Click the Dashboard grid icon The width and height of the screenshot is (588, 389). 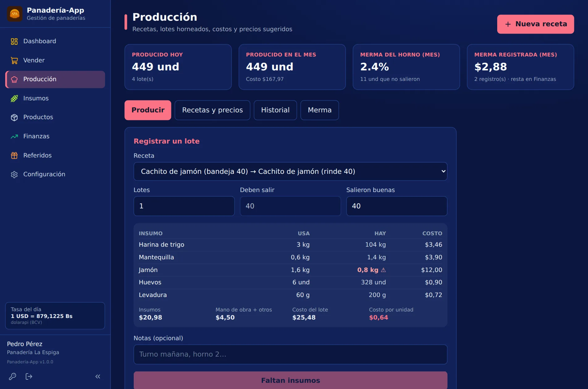14,41
